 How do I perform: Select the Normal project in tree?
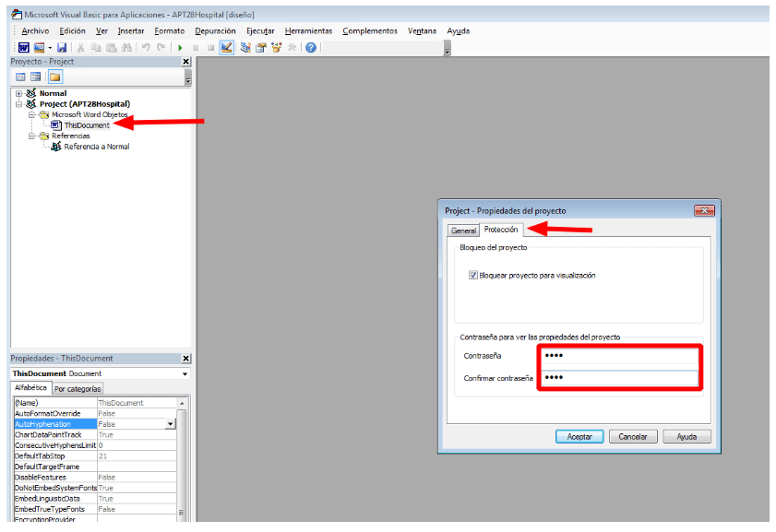(x=53, y=93)
